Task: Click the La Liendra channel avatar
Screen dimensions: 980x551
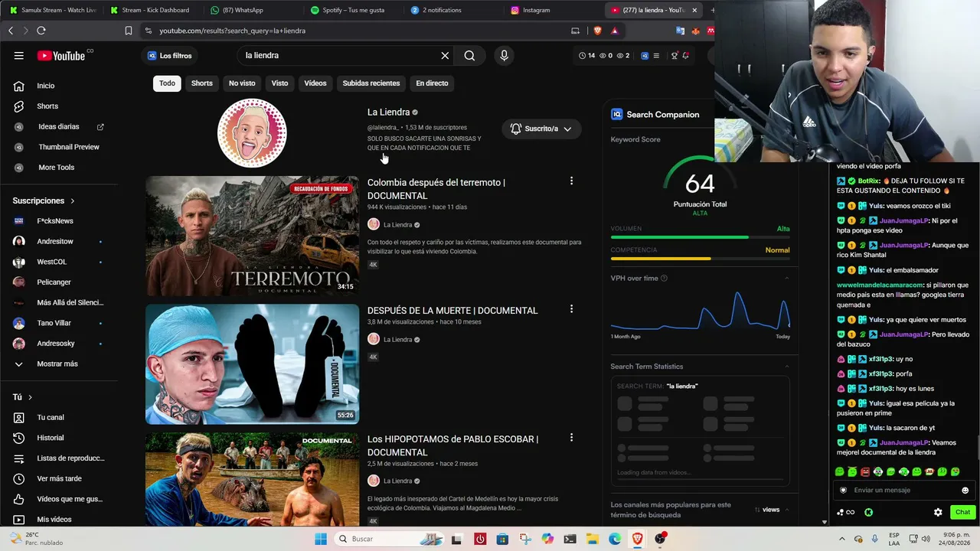Action: coord(252,132)
